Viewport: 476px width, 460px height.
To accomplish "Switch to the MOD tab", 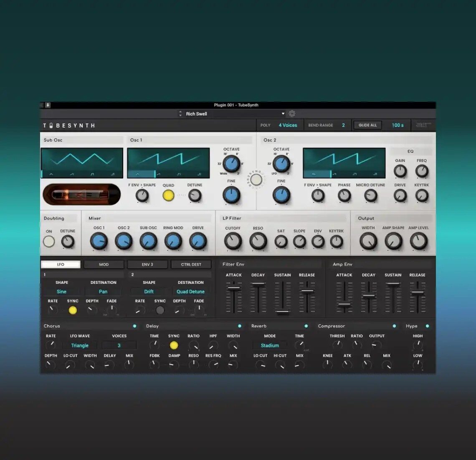I will click(104, 264).
